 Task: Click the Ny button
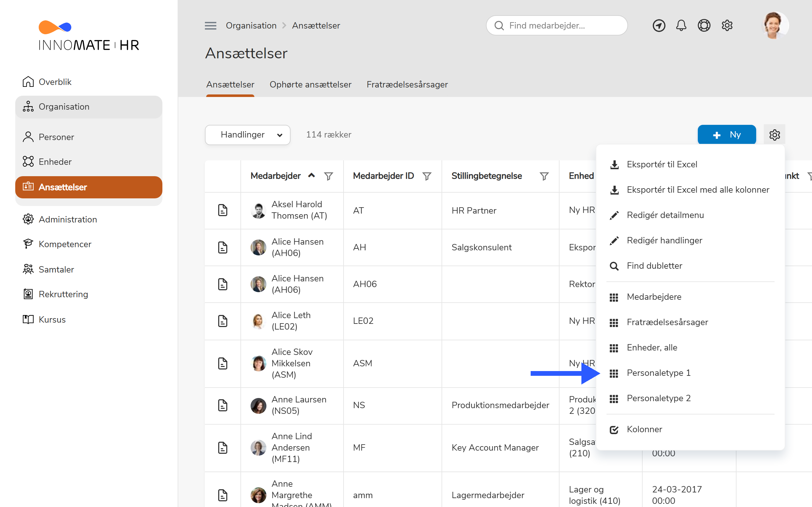tap(727, 134)
